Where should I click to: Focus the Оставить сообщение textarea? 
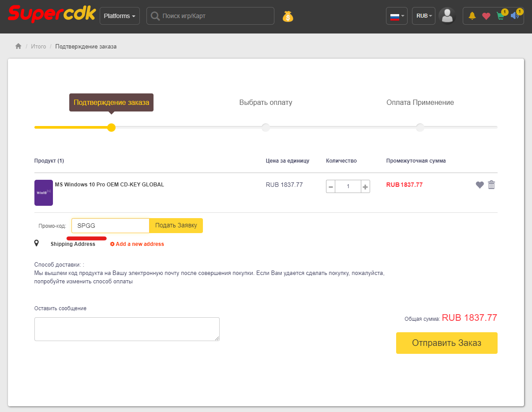[127, 329]
